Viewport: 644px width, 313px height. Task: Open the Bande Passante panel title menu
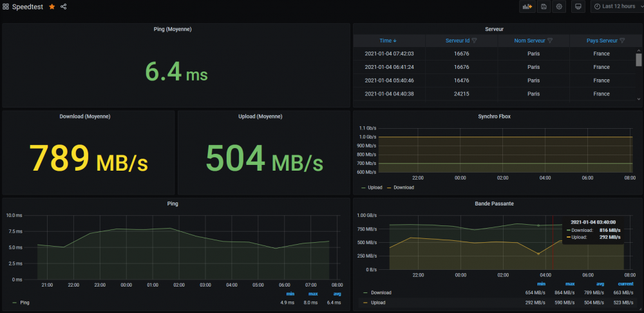click(x=494, y=204)
